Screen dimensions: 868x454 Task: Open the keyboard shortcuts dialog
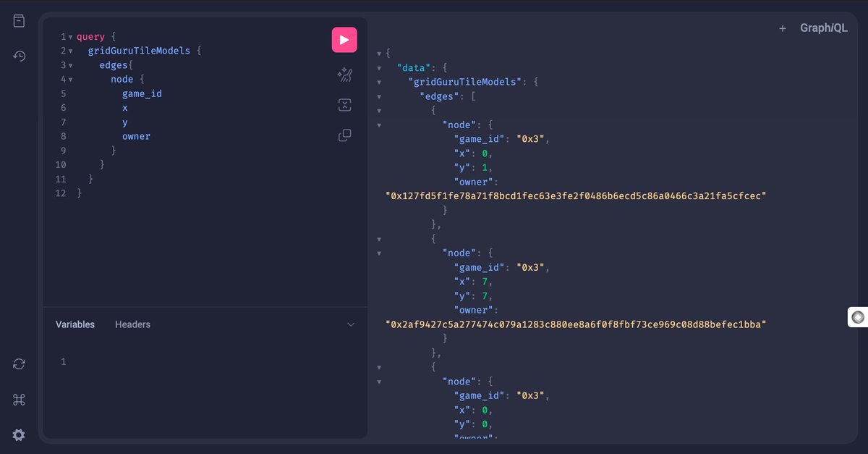tap(18, 399)
